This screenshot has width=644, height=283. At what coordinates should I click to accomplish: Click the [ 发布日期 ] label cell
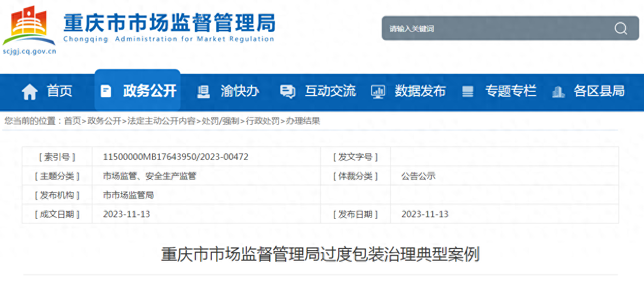coord(356,215)
